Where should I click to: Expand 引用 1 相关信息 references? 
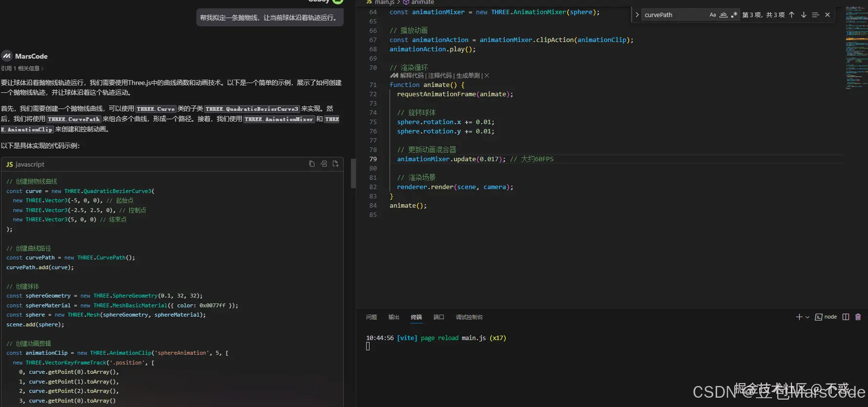click(x=22, y=68)
